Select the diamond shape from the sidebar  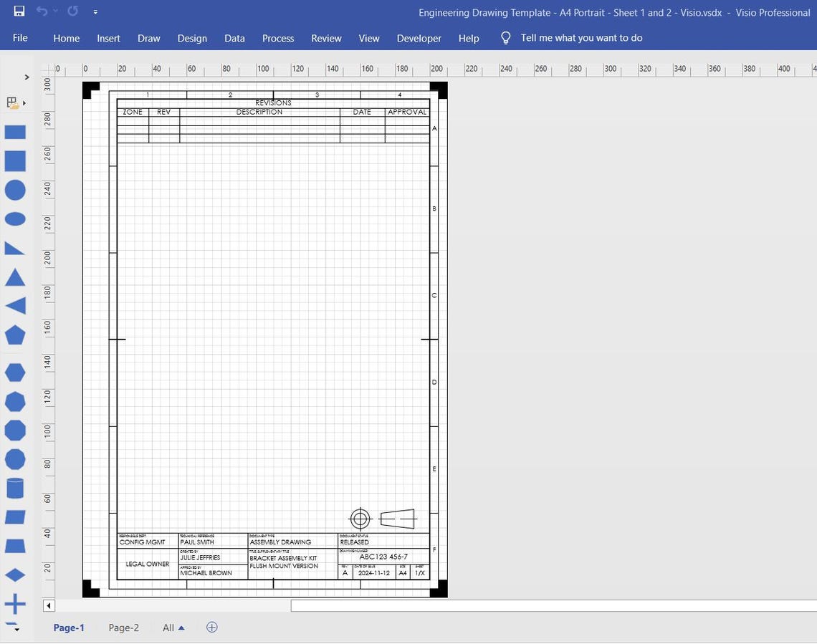(x=15, y=574)
